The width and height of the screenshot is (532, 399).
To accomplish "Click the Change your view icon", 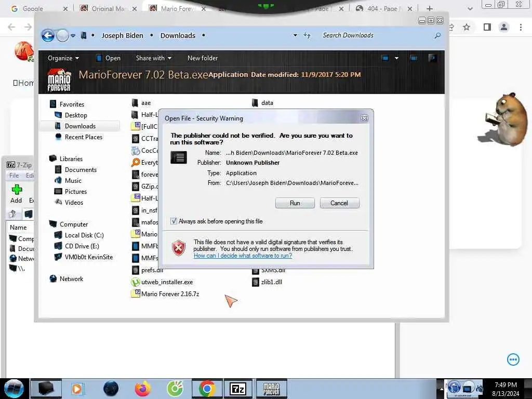I will pos(385,58).
